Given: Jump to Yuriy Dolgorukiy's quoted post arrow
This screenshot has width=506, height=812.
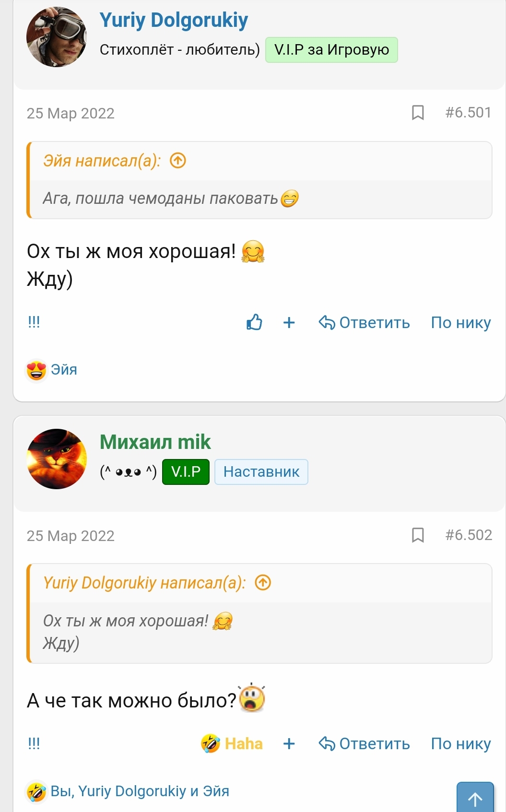Looking at the screenshot, I should tap(263, 583).
